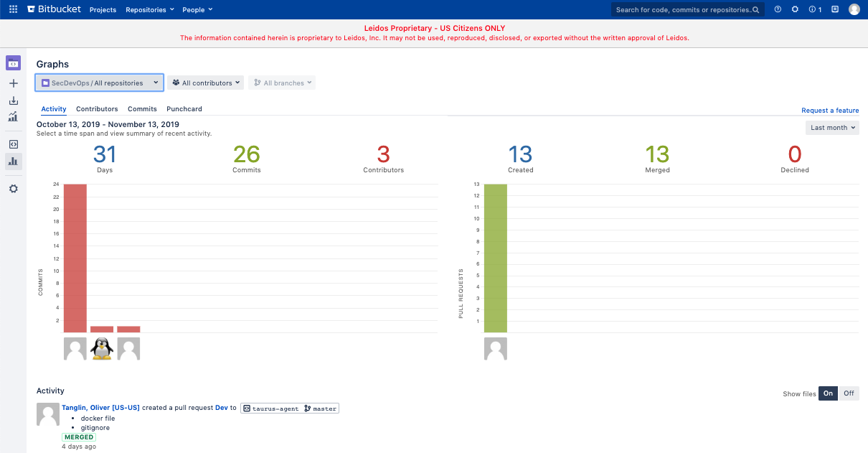Click the taurus-agent repository badge

point(270,408)
